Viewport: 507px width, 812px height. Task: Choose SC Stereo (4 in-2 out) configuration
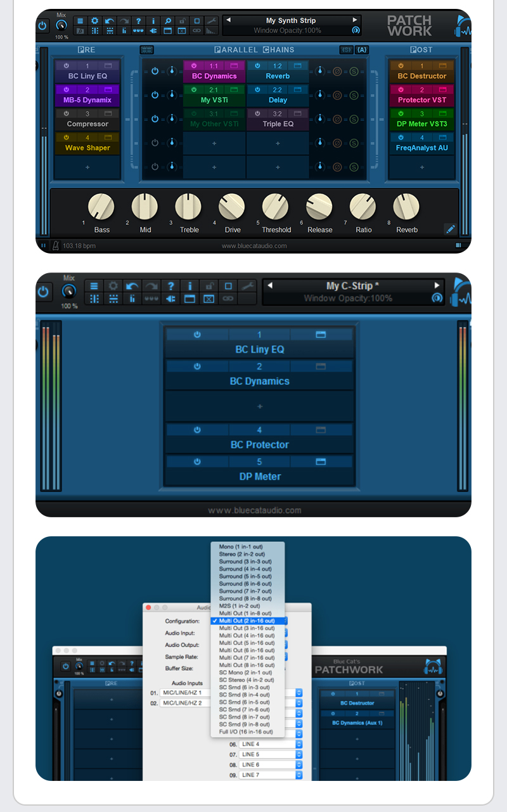(x=248, y=680)
